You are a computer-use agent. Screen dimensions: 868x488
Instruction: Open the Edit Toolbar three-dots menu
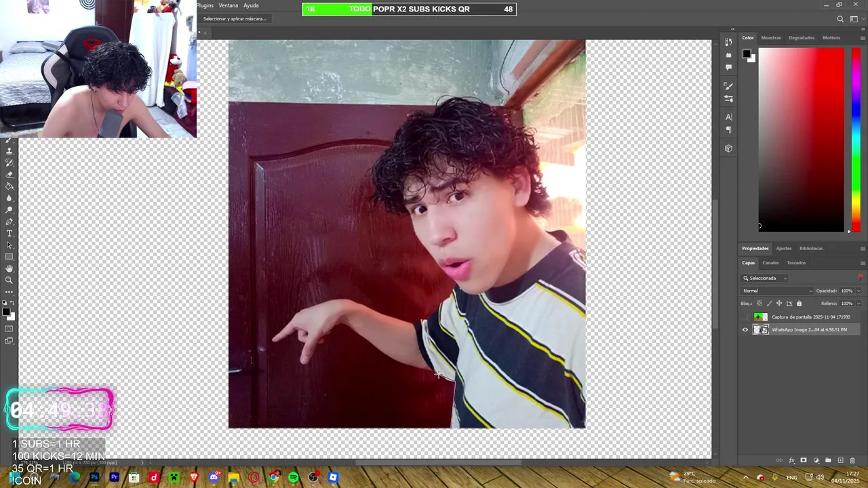[x=9, y=291]
